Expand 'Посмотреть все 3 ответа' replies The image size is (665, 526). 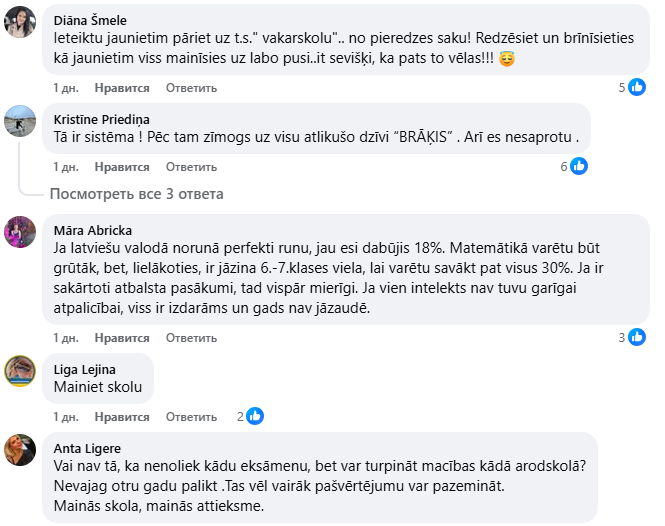pos(137,193)
